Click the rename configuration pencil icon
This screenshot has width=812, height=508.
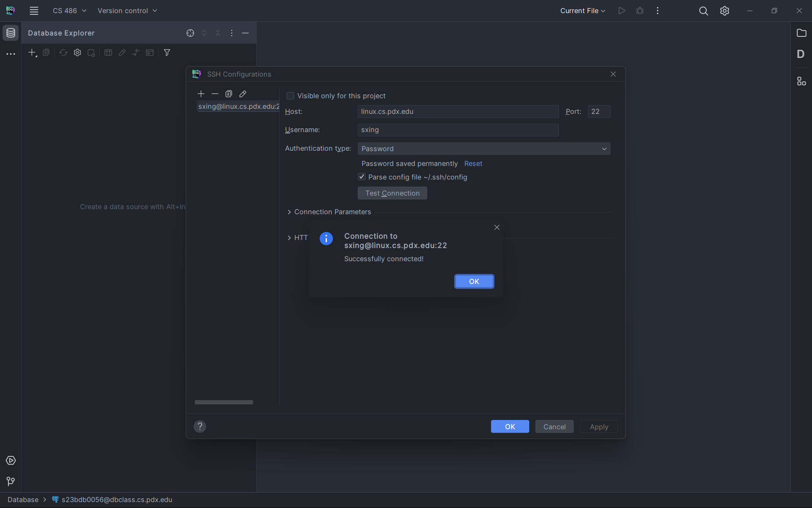[x=243, y=94]
